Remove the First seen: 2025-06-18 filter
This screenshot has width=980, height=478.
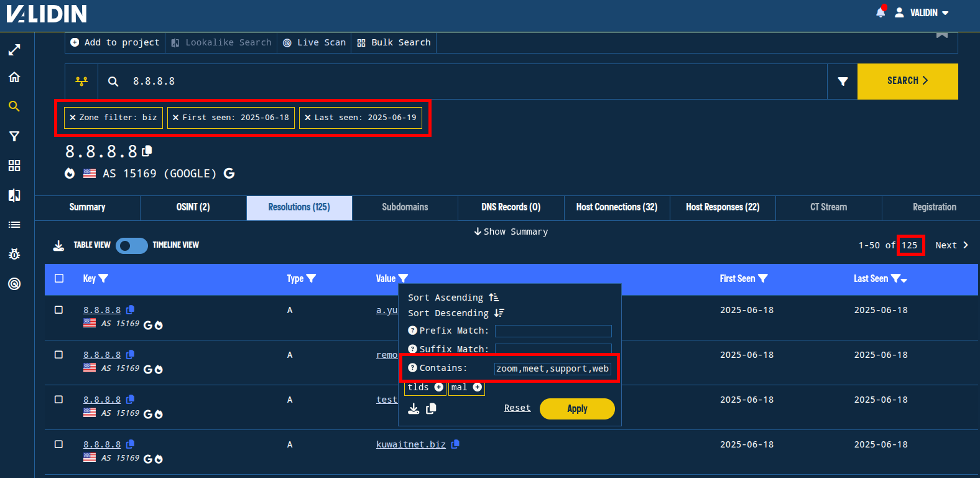[176, 118]
